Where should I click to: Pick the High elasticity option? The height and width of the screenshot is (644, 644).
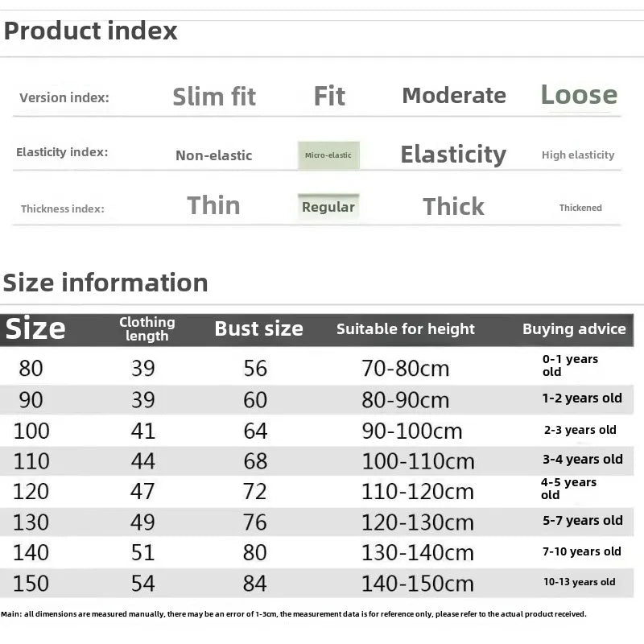(x=578, y=155)
